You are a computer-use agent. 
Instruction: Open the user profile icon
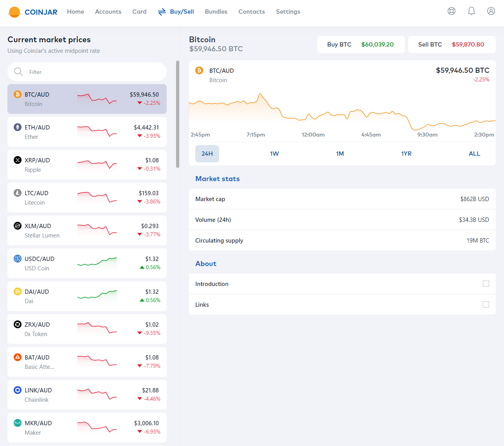click(491, 11)
